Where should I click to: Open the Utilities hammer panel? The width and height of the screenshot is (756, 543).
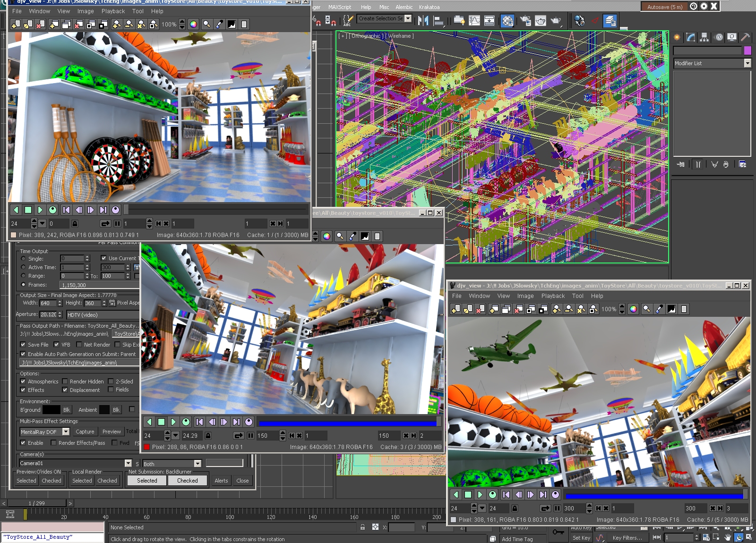click(745, 37)
